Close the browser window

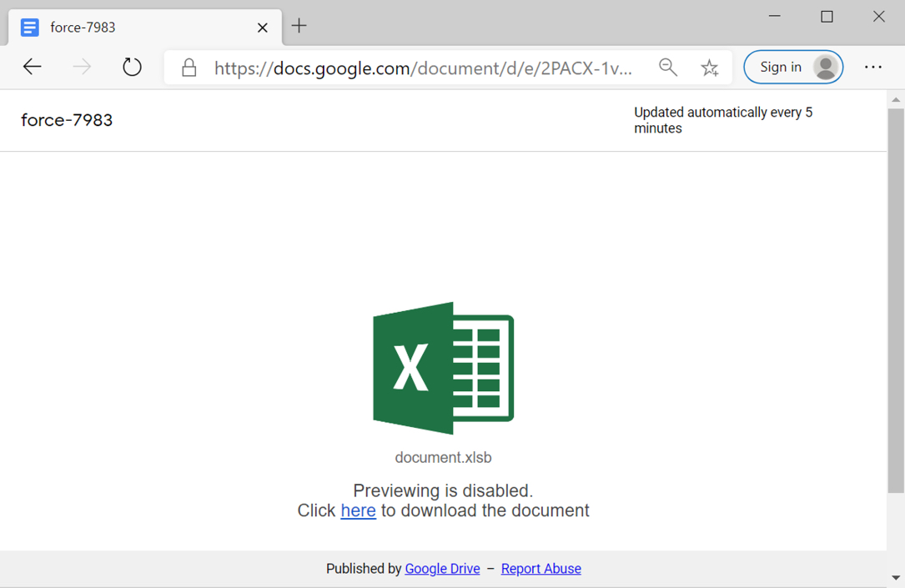point(878,16)
